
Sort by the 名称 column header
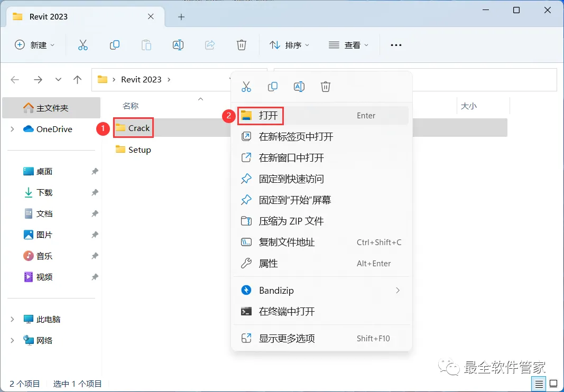(x=130, y=106)
